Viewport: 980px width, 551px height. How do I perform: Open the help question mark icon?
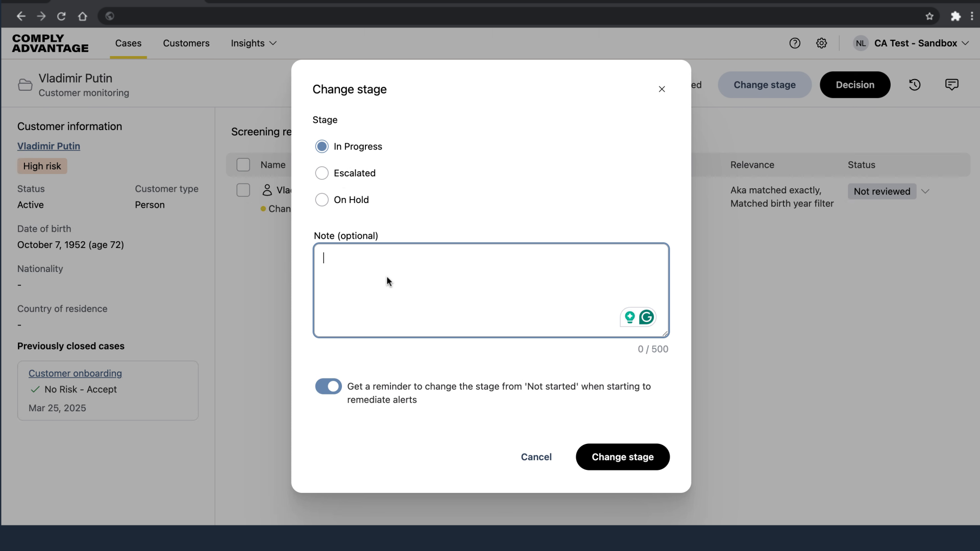pyautogui.click(x=795, y=43)
